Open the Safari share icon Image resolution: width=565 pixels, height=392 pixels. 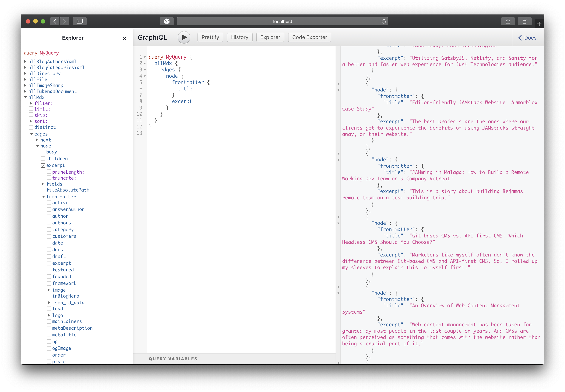coord(508,21)
